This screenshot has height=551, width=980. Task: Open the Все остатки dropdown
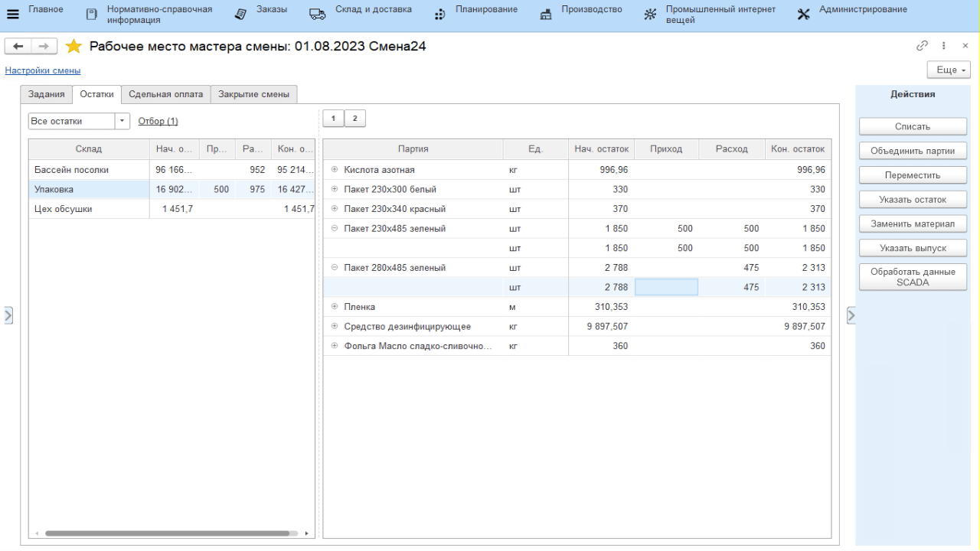click(x=122, y=121)
